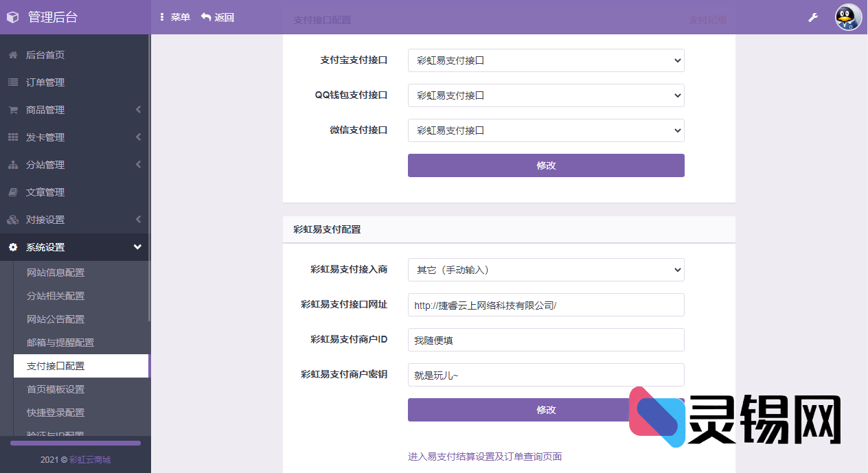Open the 微信支付接口 dropdown
The image size is (868, 473).
point(545,130)
